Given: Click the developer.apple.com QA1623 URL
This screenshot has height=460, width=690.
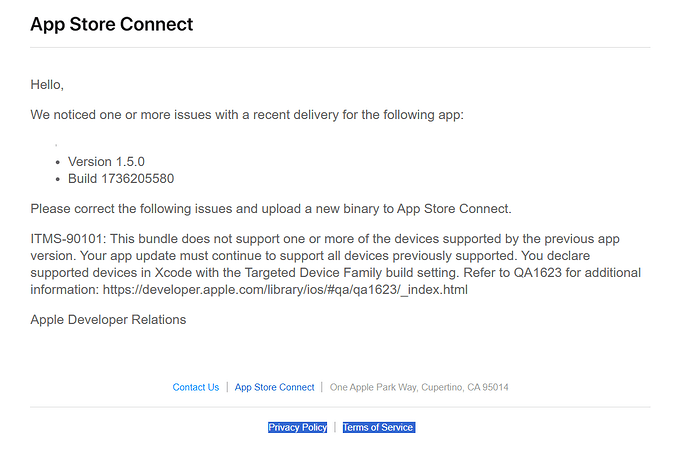Looking at the screenshot, I should coord(285,290).
